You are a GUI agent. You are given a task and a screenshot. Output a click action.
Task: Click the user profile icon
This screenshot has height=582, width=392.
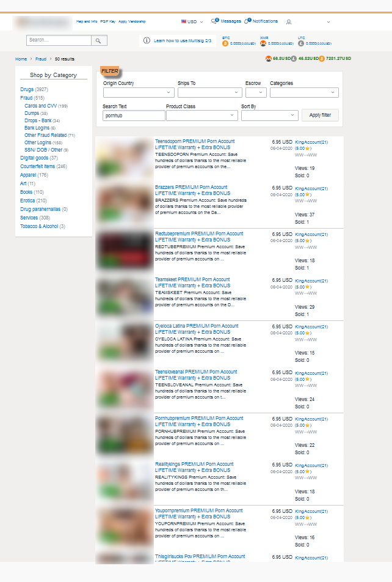(289, 22)
